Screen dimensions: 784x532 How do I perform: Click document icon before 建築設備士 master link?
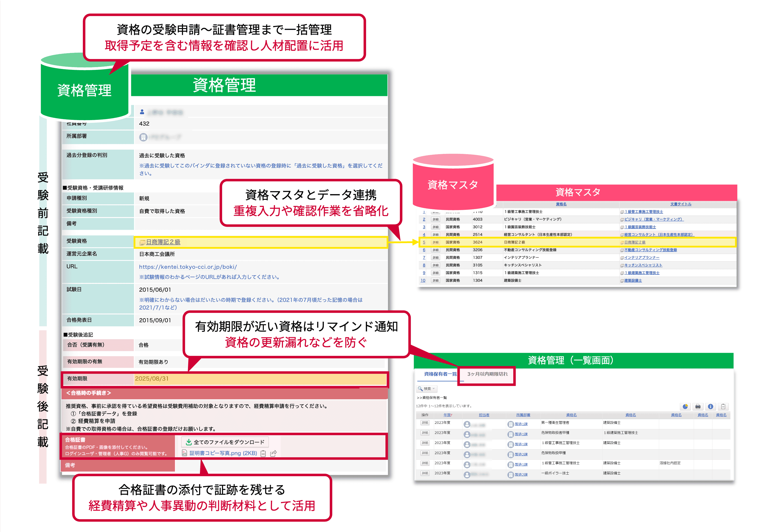(622, 281)
